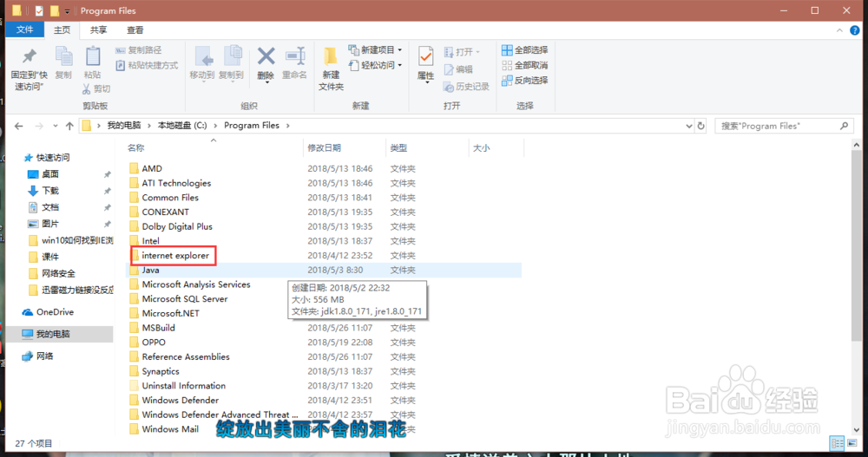Switch to the Details view icon

[837, 443]
